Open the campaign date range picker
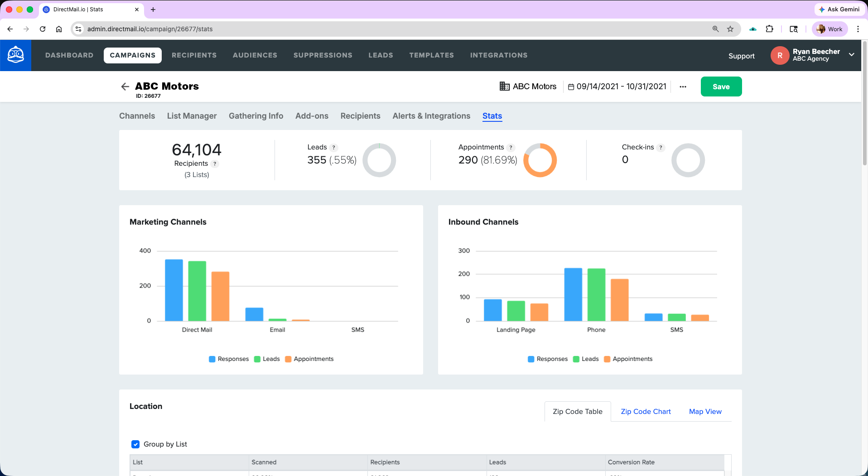This screenshot has height=476, width=868. [x=621, y=86]
